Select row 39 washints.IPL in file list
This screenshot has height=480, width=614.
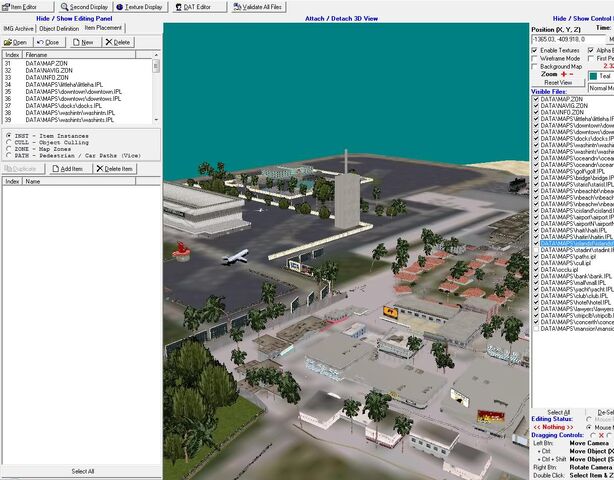click(x=78, y=120)
